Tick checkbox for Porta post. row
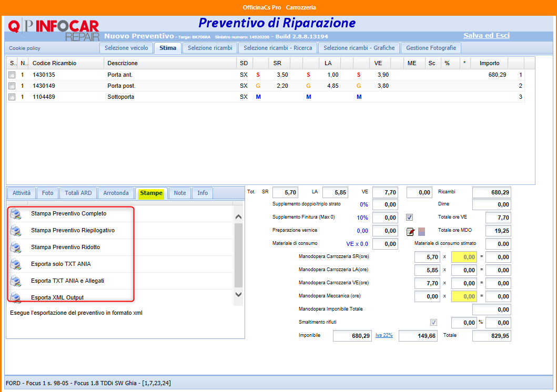The image size is (557, 392). click(x=12, y=86)
